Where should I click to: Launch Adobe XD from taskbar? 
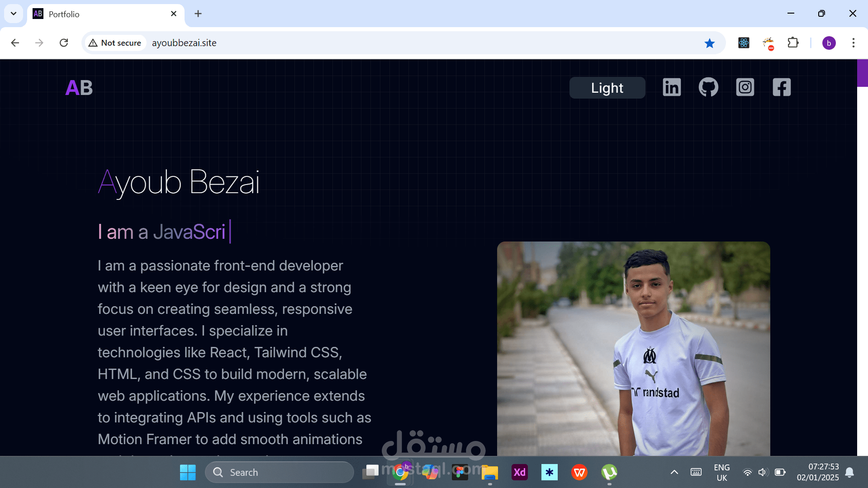click(x=520, y=472)
